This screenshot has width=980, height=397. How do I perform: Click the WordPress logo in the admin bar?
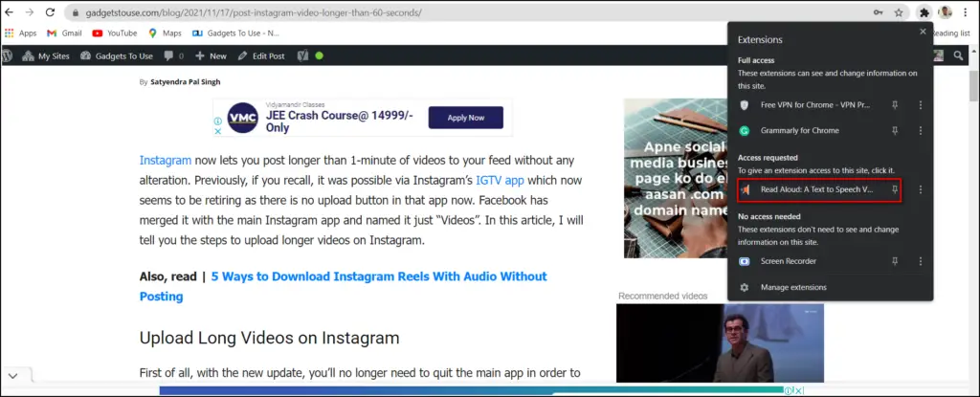[8, 55]
